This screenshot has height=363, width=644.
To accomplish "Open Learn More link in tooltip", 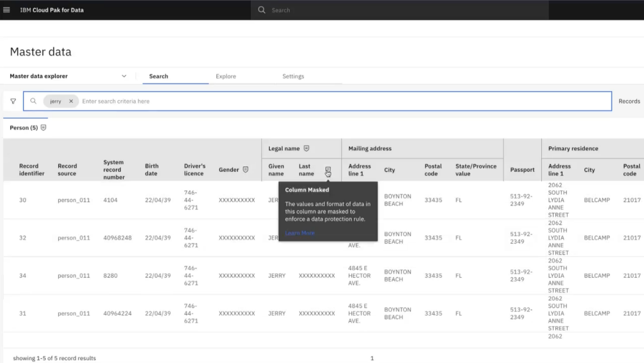I will coord(300,233).
